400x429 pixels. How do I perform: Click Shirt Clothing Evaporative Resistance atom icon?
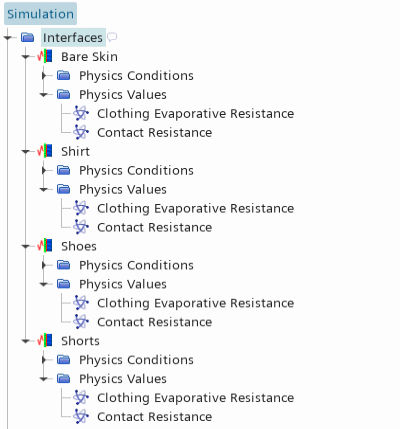click(x=81, y=208)
